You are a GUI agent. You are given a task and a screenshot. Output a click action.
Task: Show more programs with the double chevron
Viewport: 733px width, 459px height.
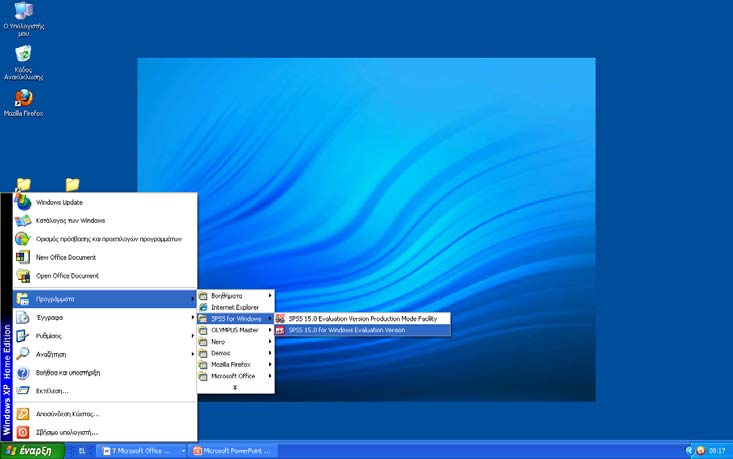[x=235, y=387]
